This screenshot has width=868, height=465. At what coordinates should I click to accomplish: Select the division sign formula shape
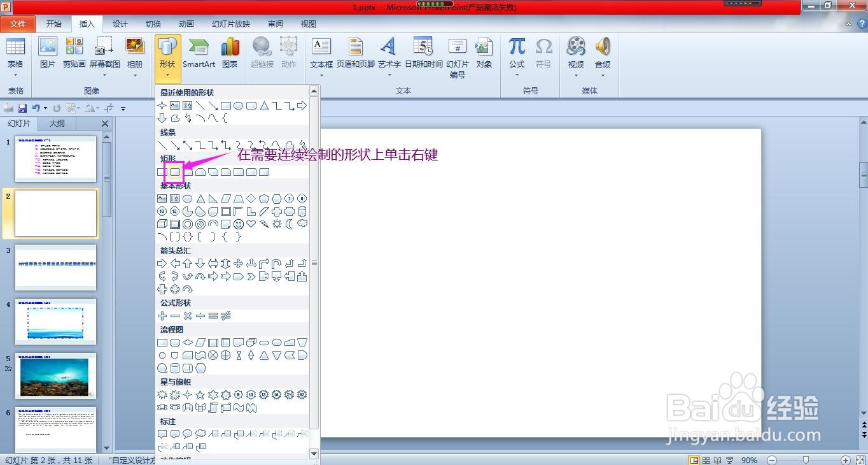(x=200, y=316)
